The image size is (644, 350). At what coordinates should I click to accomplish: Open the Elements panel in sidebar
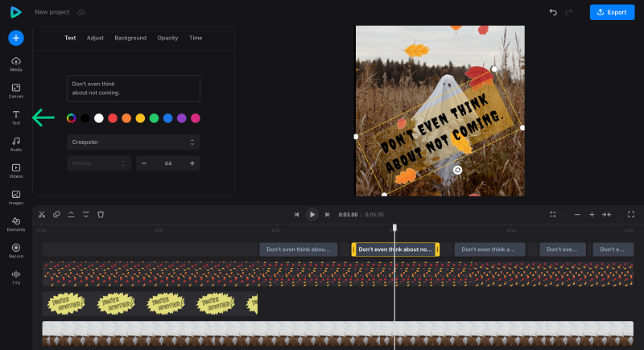[x=16, y=223]
